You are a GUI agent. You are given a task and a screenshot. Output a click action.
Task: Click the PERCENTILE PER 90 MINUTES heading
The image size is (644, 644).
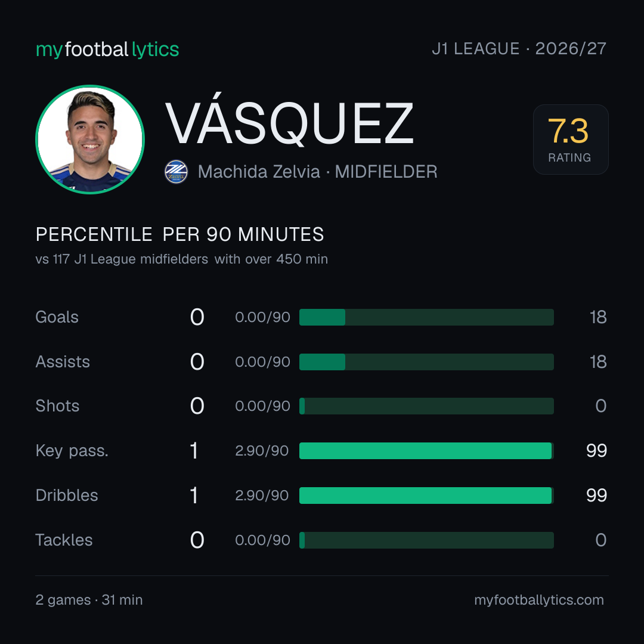pos(180,234)
